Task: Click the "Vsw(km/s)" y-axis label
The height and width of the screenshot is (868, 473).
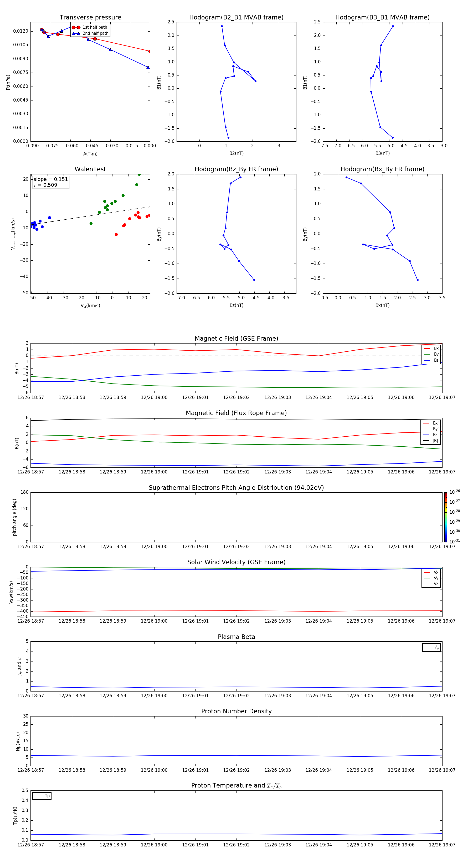Action: point(11,592)
